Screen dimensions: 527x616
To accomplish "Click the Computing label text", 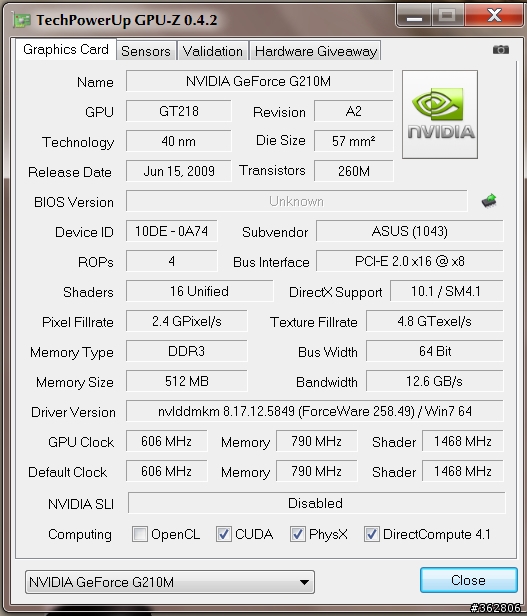I will [x=80, y=534].
